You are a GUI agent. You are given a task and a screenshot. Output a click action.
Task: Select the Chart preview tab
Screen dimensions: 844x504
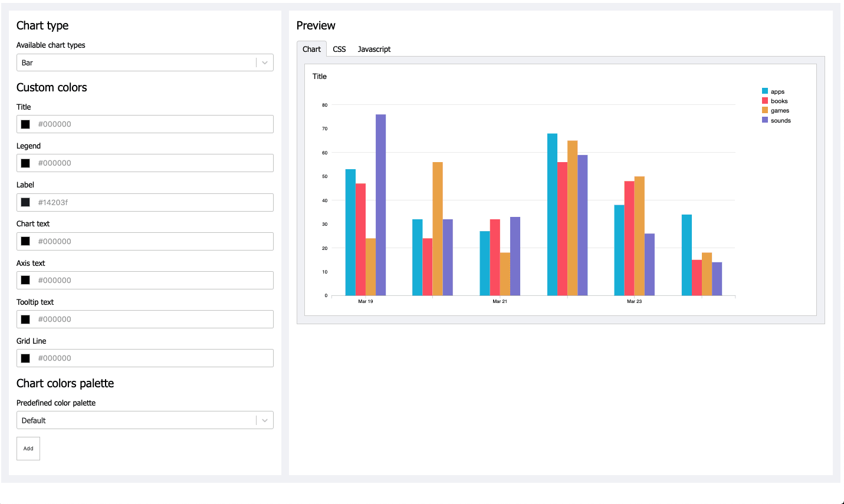tap(311, 49)
